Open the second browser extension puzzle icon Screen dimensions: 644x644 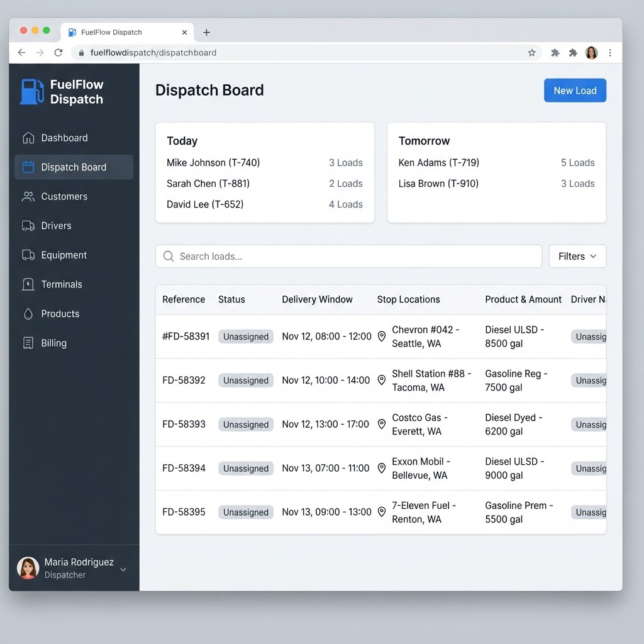point(574,53)
